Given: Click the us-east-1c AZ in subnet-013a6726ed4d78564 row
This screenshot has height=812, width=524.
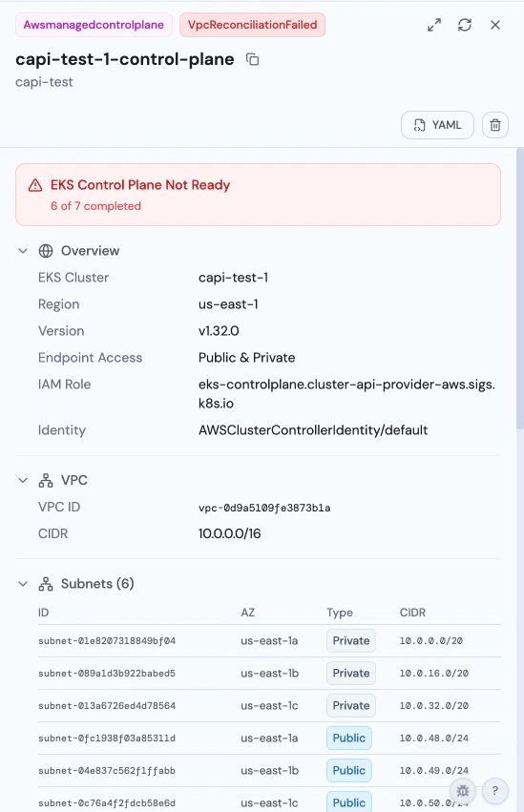Looking at the screenshot, I should pyautogui.click(x=269, y=706).
